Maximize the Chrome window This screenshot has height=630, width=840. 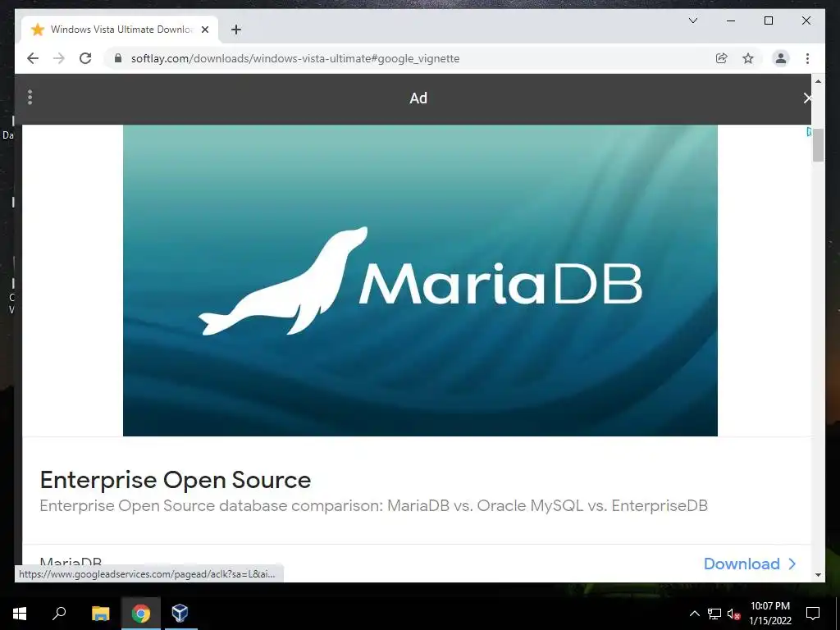(768, 21)
